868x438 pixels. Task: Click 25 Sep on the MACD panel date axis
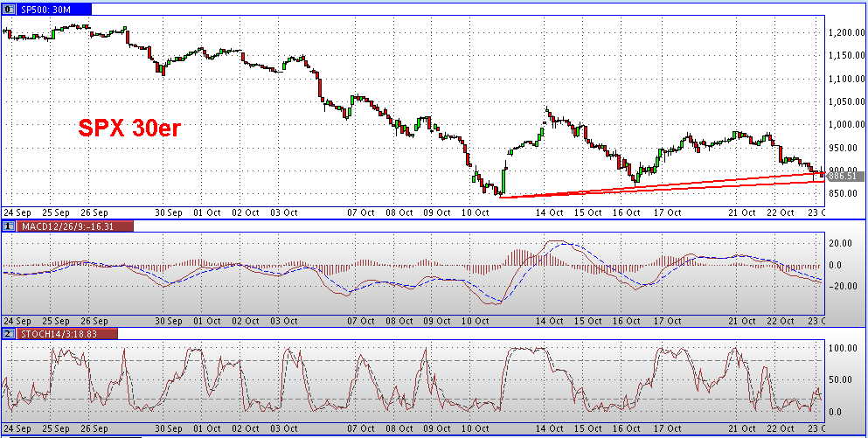(55, 321)
